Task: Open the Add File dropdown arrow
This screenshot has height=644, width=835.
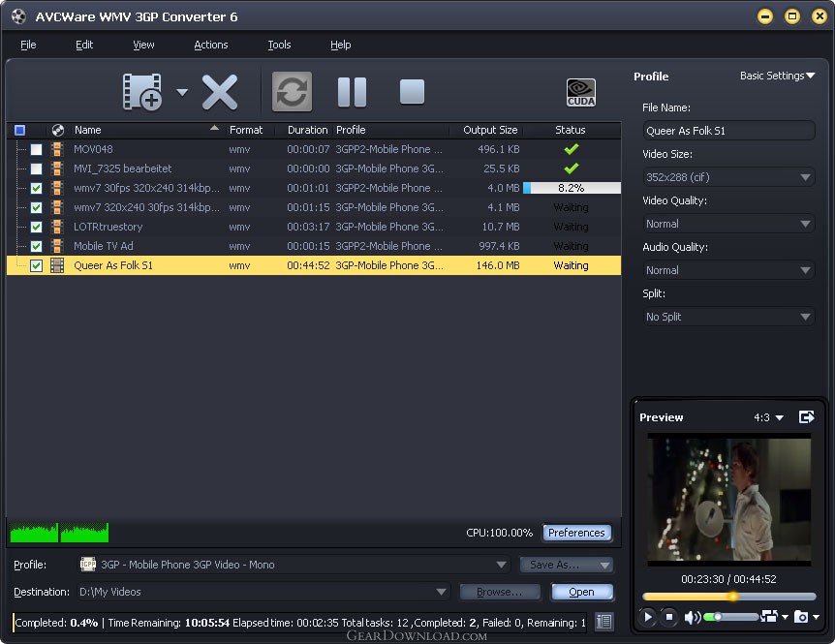Action: click(182, 93)
